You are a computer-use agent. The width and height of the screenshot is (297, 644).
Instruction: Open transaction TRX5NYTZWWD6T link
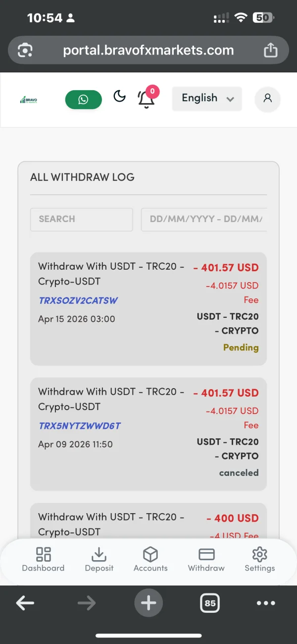coord(80,426)
